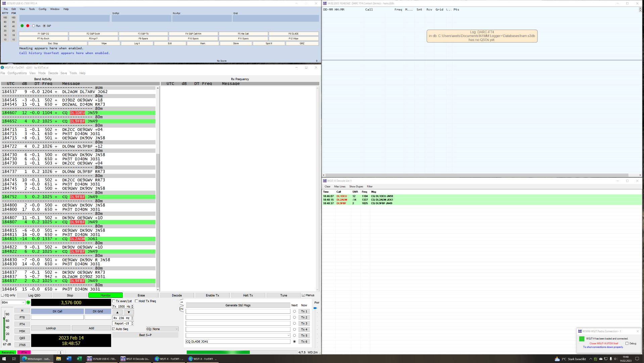Image resolution: width=644 pixels, height=363 pixels.
Task: Open File Explorer from the taskbar
Action: click(58, 359)
